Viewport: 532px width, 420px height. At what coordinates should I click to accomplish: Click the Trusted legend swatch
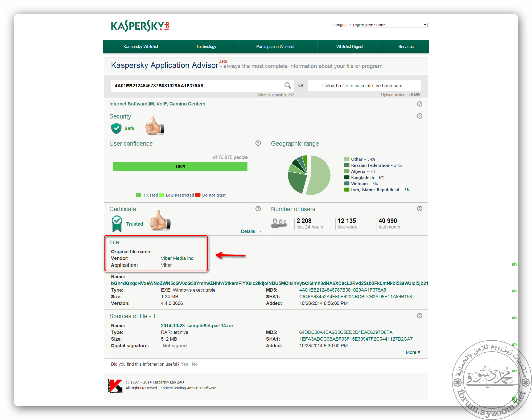tap(138, 195)
